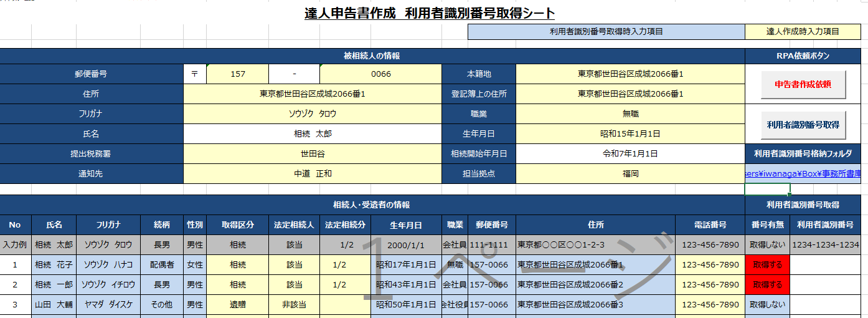Click the 番号有無 column header
The height and width of the screenshot is (318, 868).
click(767, 224)
